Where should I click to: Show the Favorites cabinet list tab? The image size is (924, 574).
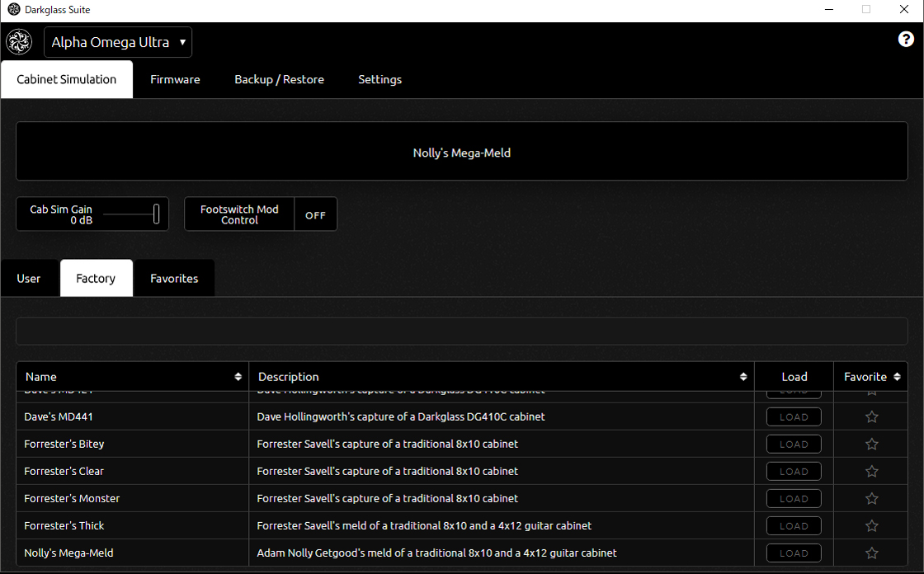click(x=174, y=279)
